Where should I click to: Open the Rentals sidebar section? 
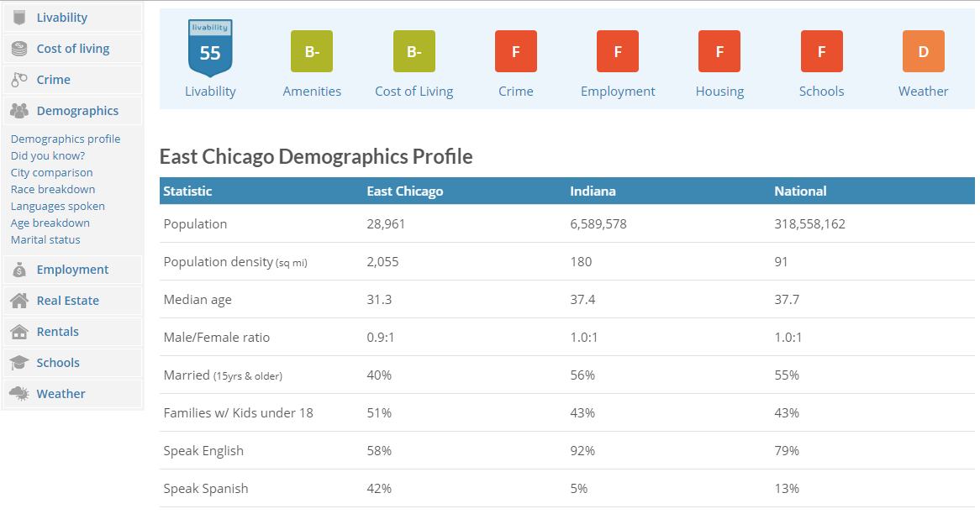tap(72, 332)
